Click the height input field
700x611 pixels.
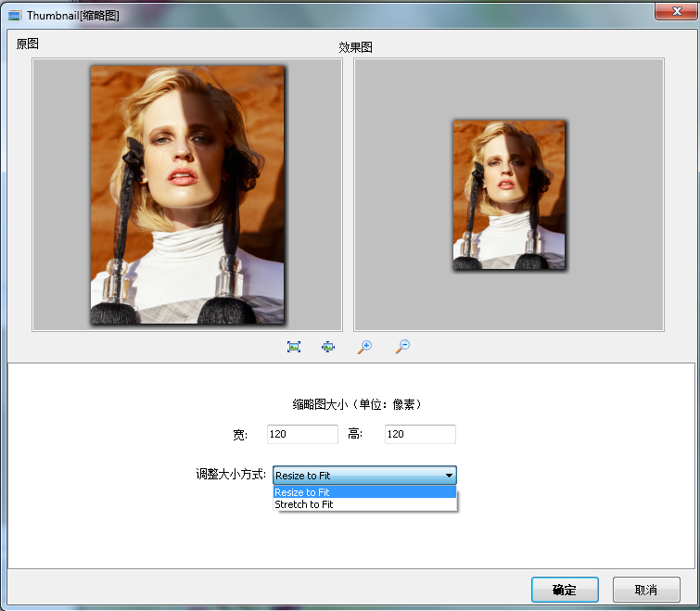(420, 435)
